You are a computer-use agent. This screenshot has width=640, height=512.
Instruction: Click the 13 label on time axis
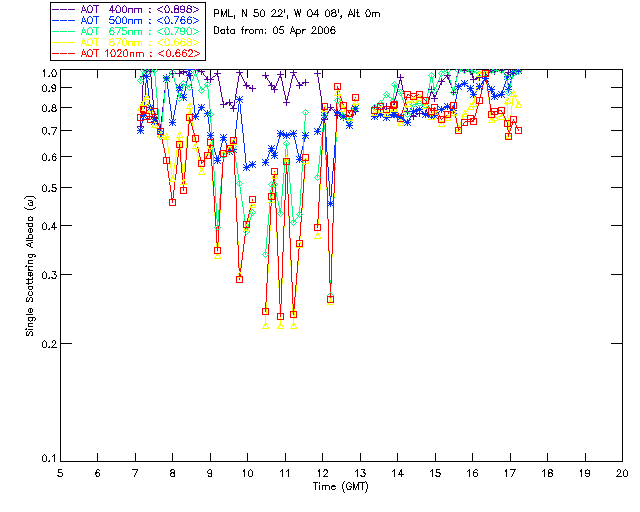[x=360, y=473]
